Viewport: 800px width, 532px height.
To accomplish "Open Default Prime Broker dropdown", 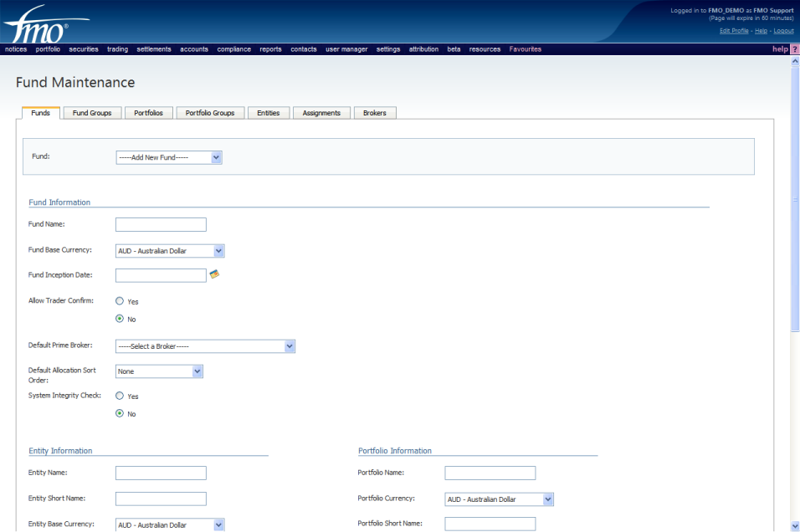I will click(205, 346).
